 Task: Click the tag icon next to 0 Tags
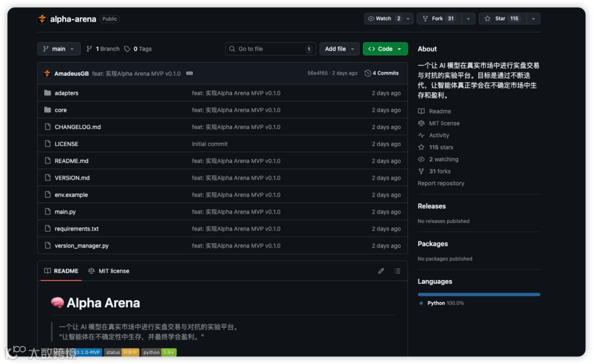coord(127,49)
